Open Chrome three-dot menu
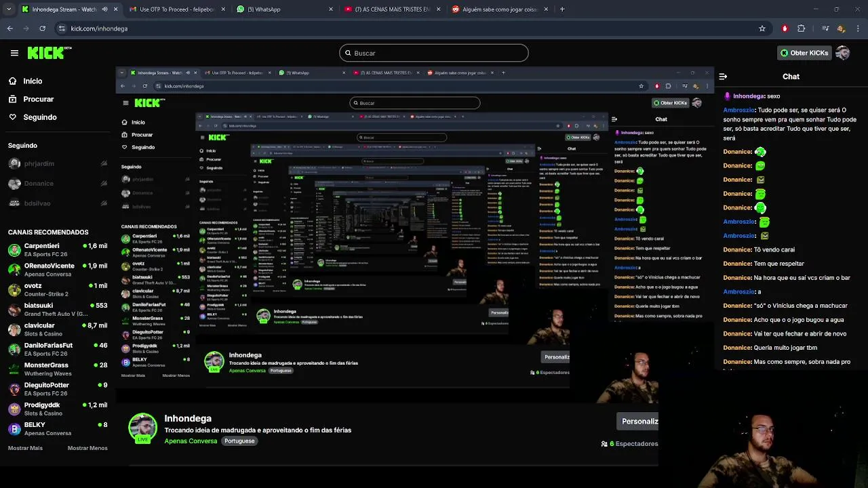Image resolution: width=868 pixels, height=488 pixels. tap(858, 28)
